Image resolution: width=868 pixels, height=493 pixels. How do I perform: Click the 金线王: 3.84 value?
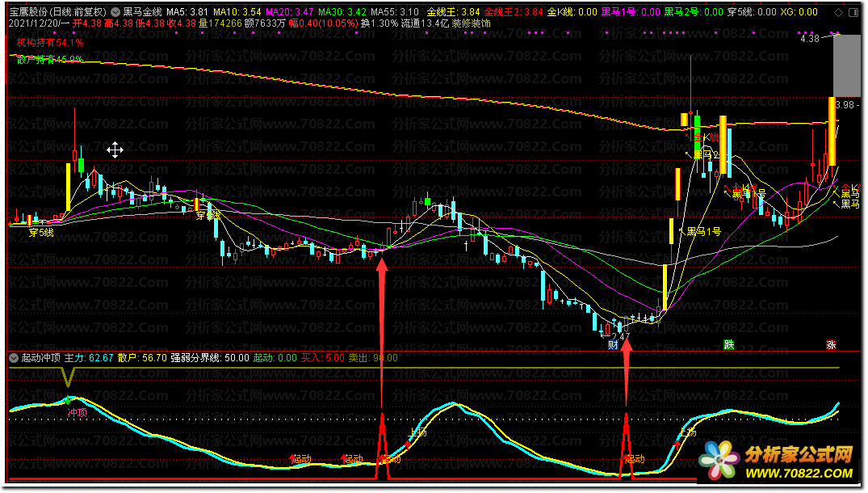(x=453, y=11)
